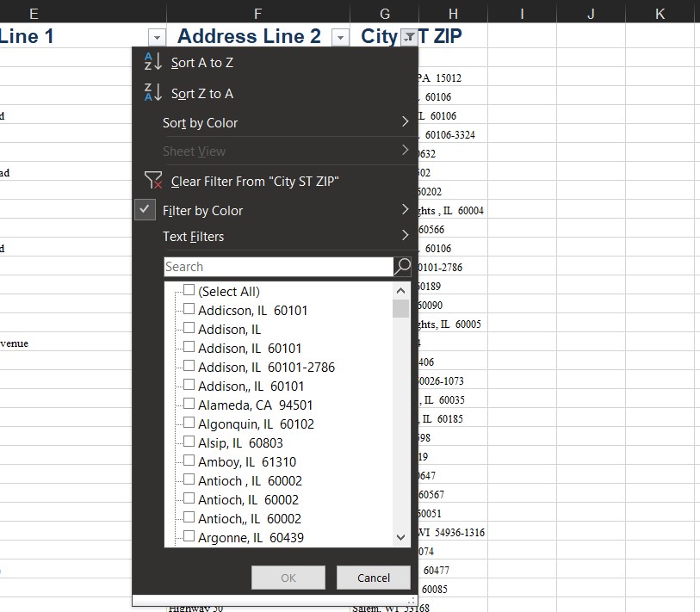Click inside the Search text box
700x612 pixels.
tap(277, 267)
